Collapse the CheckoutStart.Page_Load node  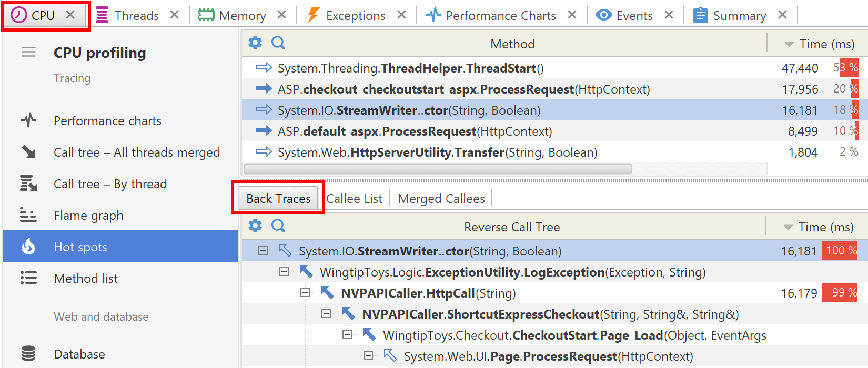(x=347, y=335)
